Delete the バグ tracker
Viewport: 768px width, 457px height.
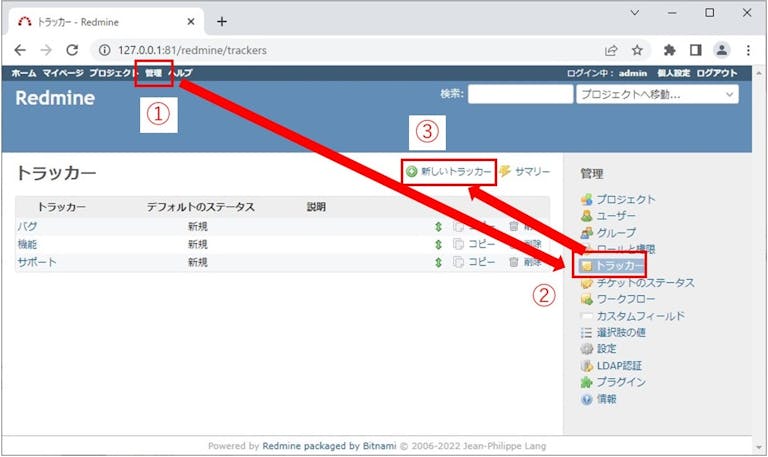(525, 226)
